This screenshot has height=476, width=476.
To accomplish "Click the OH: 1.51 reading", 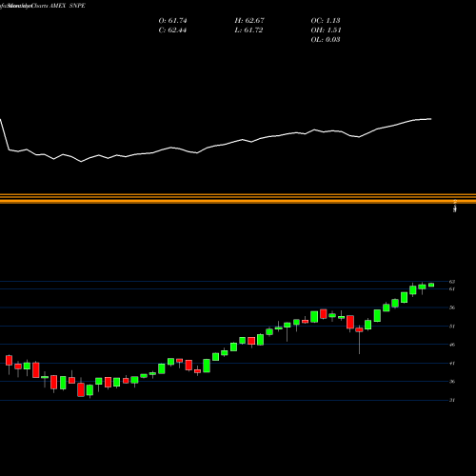I will (326, 30).
